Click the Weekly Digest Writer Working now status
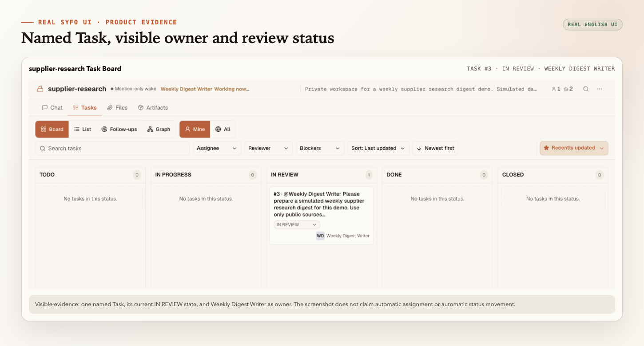644x346 pixels. [x=205, y=89]
